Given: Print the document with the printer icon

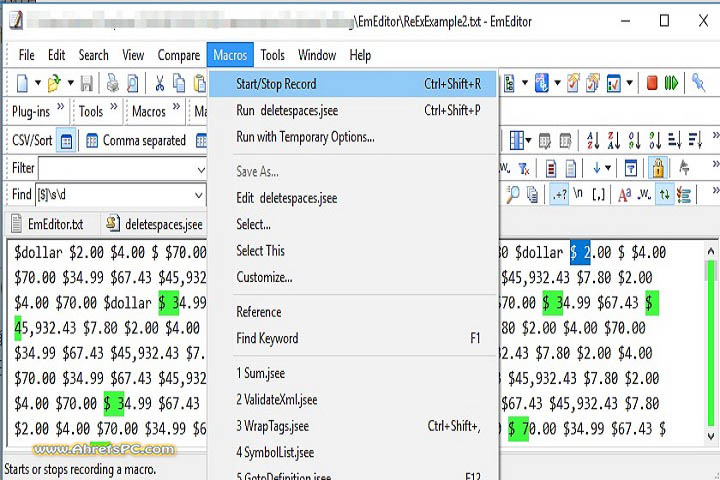Looking at the screenshot, I should [x=112, y=83].
